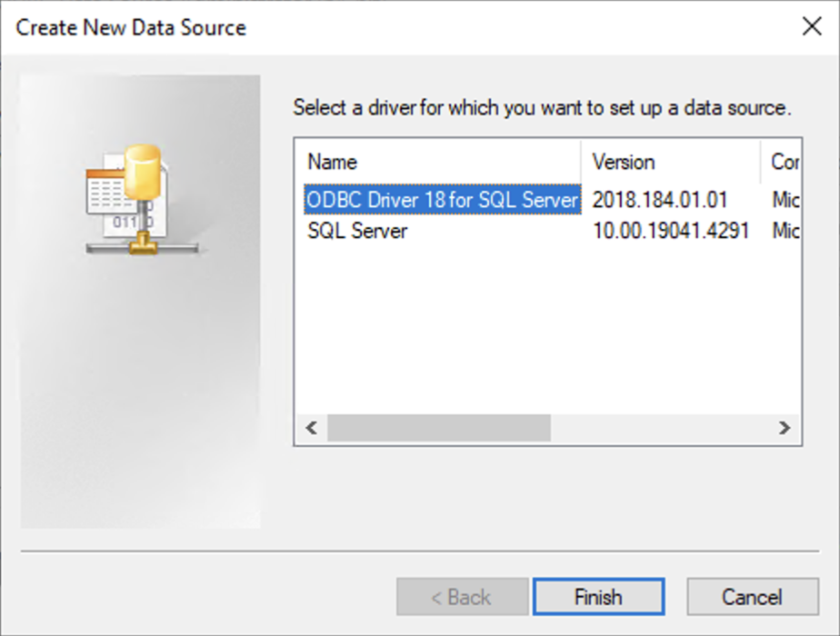Click the company cell of SQL Server row

click(x=785, y=232)
